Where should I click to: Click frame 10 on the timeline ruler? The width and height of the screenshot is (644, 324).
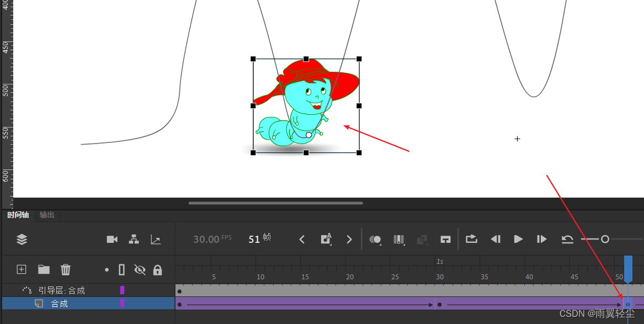[260, 277]
